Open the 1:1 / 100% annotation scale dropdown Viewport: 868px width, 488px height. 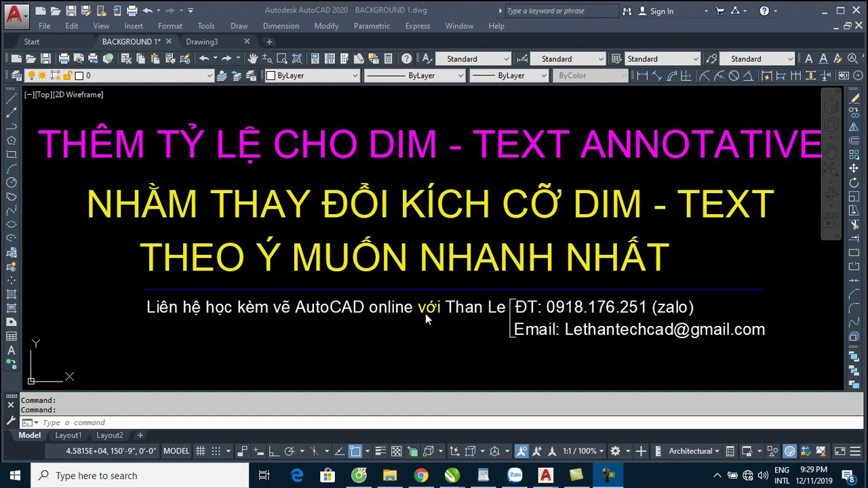[583, 451]
